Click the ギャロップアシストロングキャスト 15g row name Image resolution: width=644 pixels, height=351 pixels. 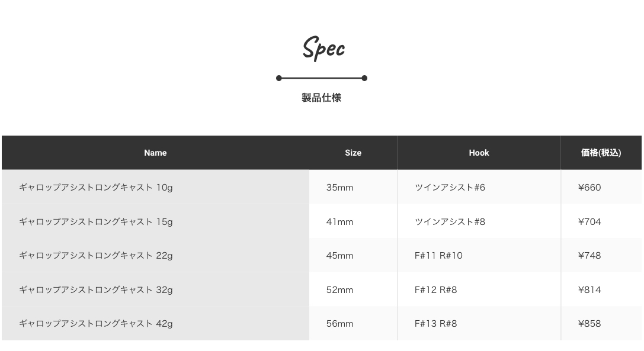(x=96, y=222)
